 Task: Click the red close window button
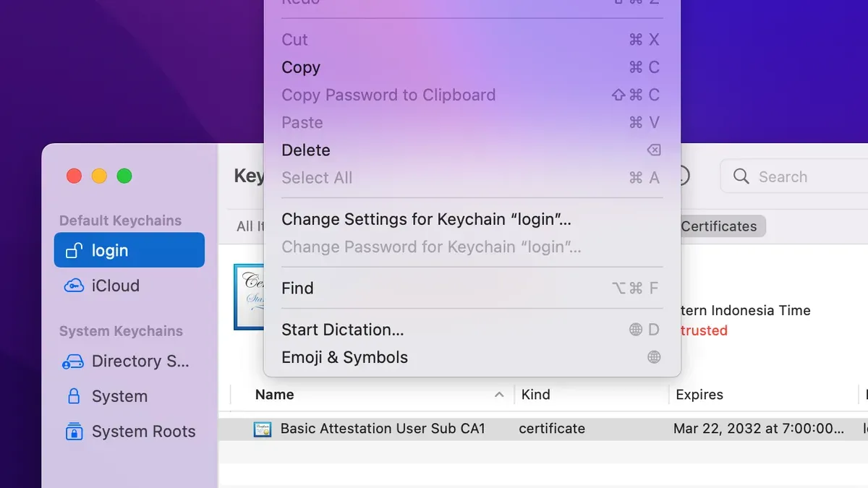point(74,176)
